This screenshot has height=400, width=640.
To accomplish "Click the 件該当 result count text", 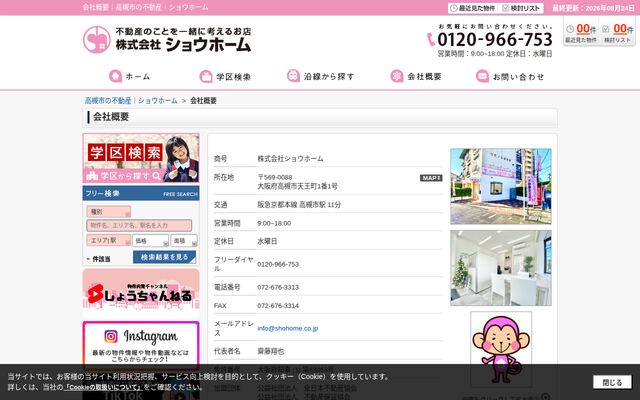I will [101, 259].
